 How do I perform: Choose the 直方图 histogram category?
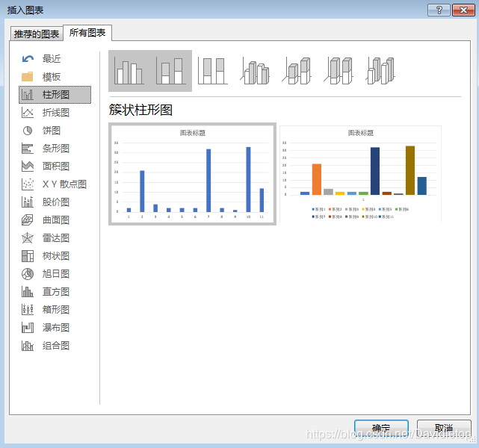point(55,292)
